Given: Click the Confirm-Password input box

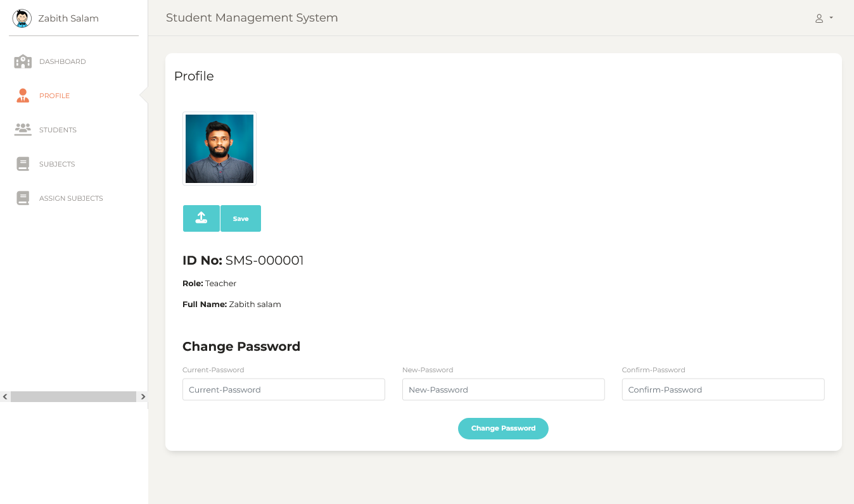Looking at the screenshot, I should point(723,389).
